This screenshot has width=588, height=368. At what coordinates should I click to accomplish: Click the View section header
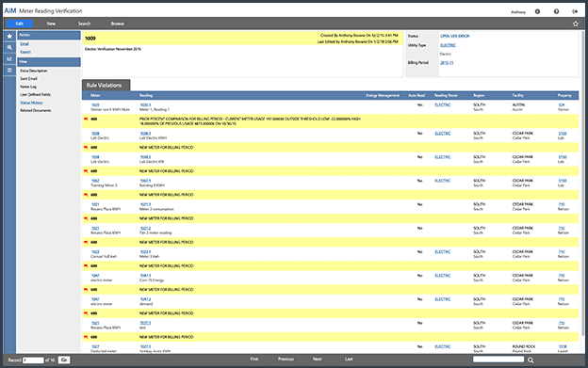[x=49, y=62]
